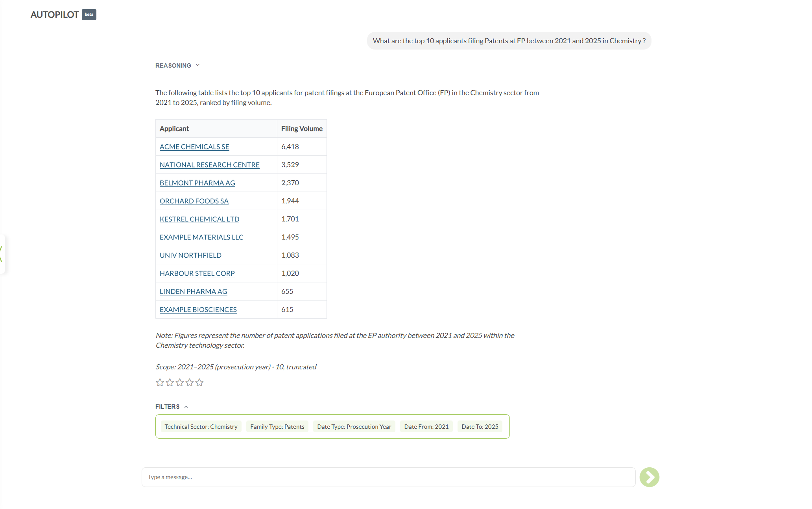Open EXAMPLE MATERIALS LLC link
This screenshot has width=812, height=509.
pos(201,237)
